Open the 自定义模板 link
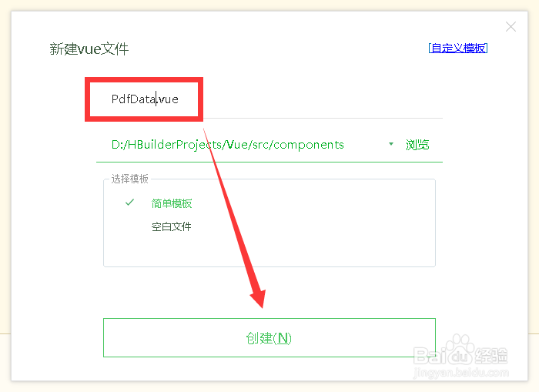The width and height of the screenshot is (539, 392). (458, 49)
